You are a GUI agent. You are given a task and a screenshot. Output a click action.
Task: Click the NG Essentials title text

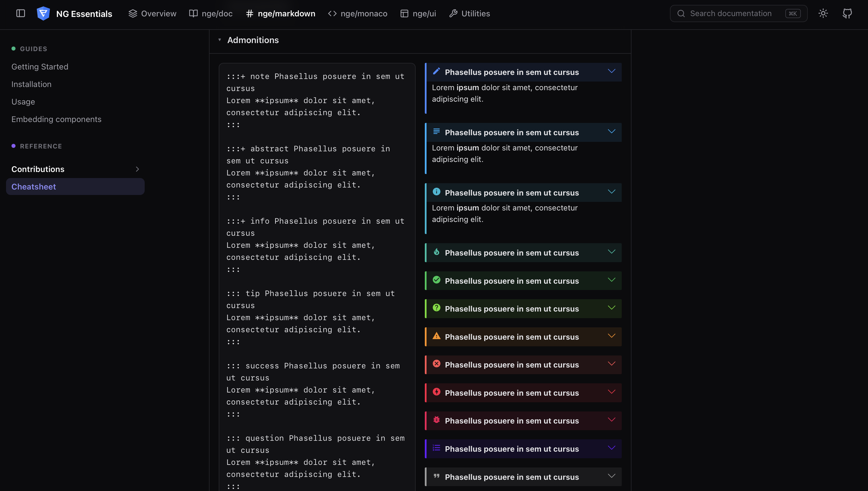click(84, 14)
